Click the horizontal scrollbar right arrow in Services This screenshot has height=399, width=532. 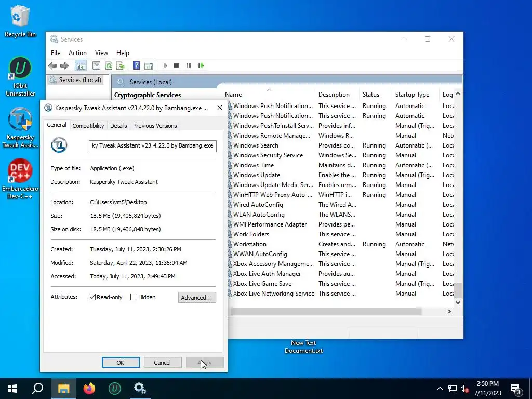coord(449,311)
